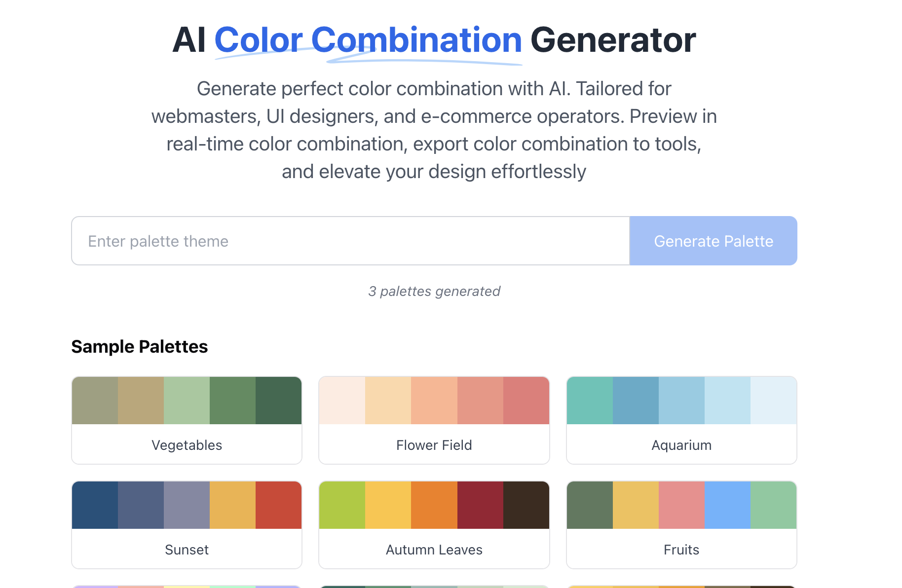Click the pink swatch in Fruits palette

pos(681,505)
